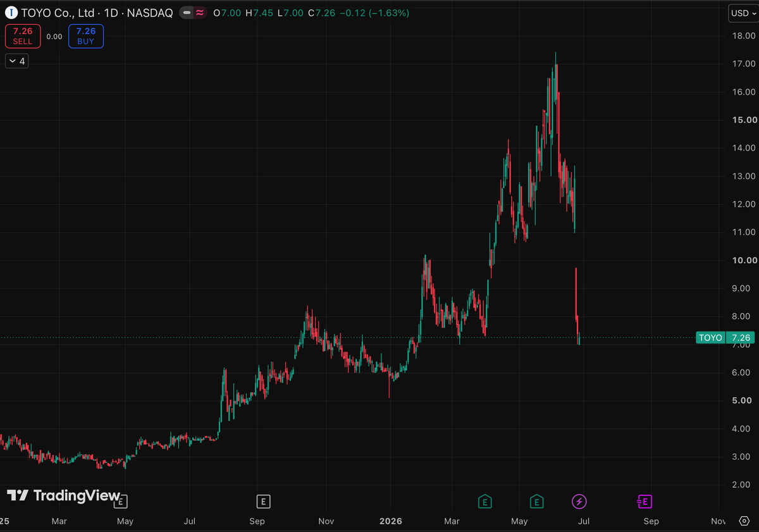Viewport: 759px width, 532px height.
Task: Click the TOYO 7.26 price label
Action: (x=725, y=338)
